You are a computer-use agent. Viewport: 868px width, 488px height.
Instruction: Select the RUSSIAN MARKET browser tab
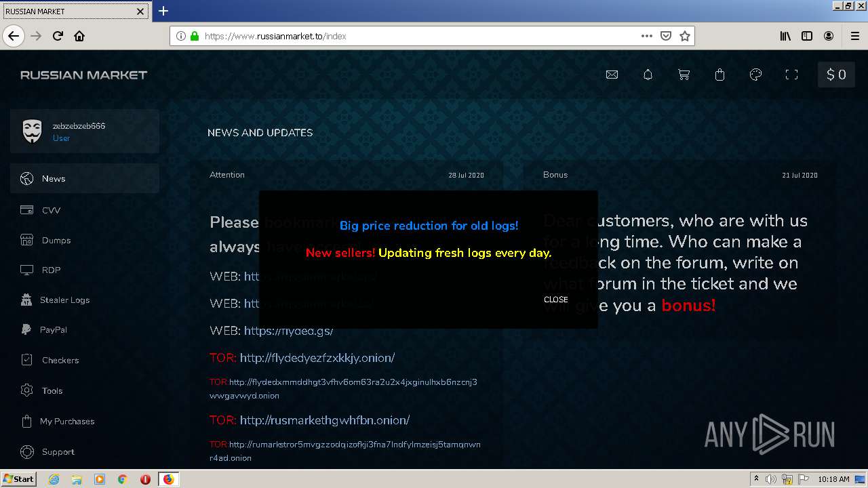click(x=75, y=12)
